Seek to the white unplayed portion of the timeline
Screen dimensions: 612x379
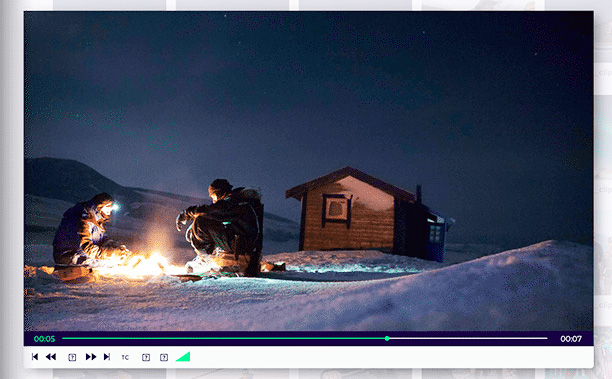click(468, 338)
